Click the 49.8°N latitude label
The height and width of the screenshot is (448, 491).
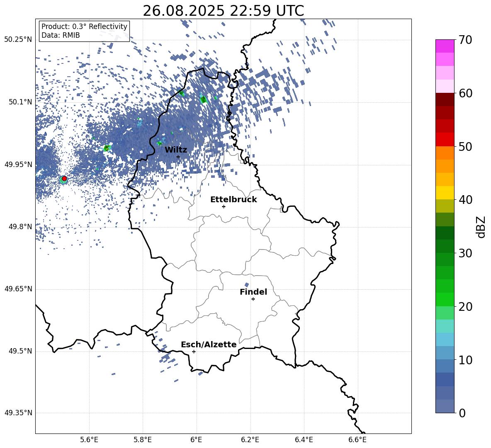point(20,227)
